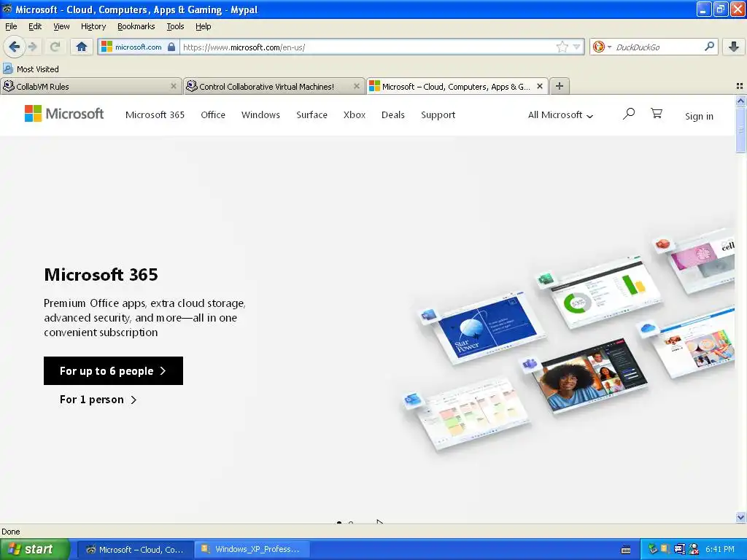Viewport: 747px width, 560px height.
Task: Open the Windows nav link
Action: click(260, 114)
